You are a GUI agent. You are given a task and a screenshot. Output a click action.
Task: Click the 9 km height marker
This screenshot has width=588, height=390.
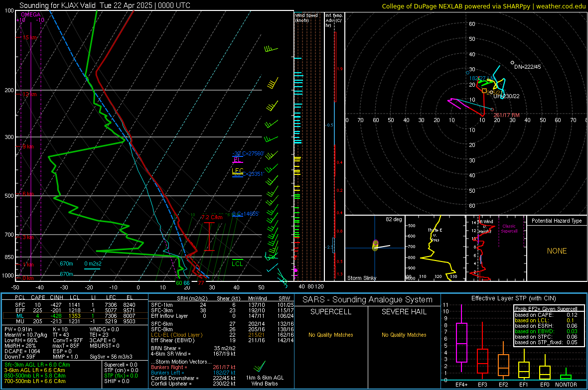point(28,146)
